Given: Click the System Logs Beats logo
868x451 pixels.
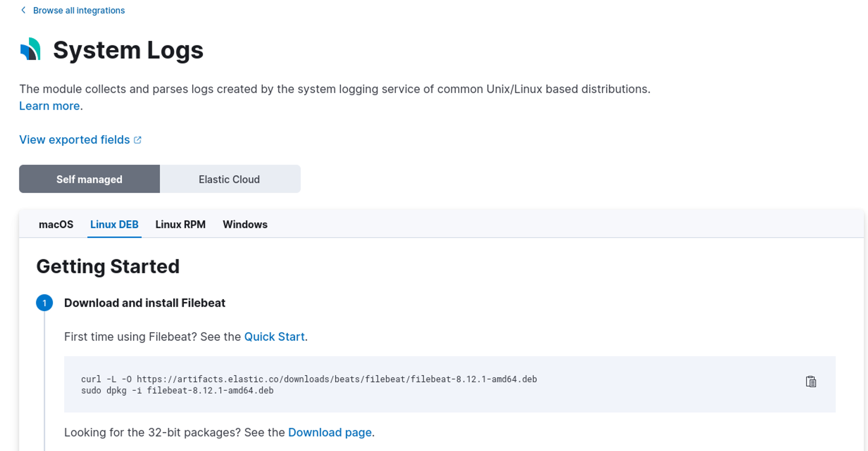Looking at the screenshot, I should (x=31, y=49).
